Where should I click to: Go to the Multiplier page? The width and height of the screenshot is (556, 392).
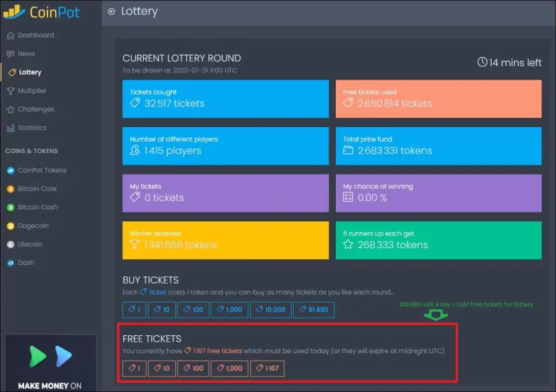32,91
